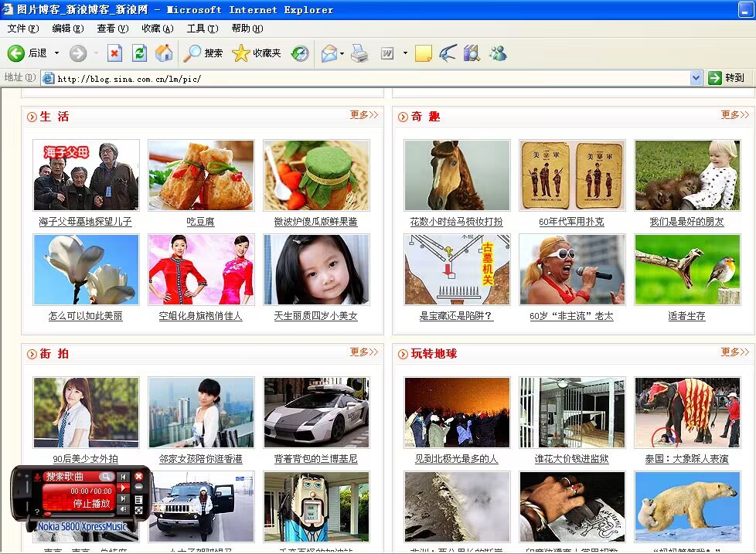
Task: Open the 收藏(A) menu
Action: click(x=158, y=29)
